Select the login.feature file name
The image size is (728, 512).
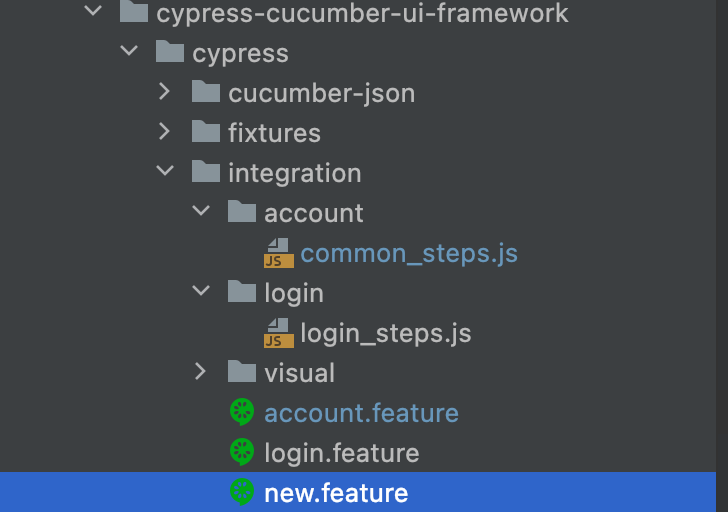341,452
